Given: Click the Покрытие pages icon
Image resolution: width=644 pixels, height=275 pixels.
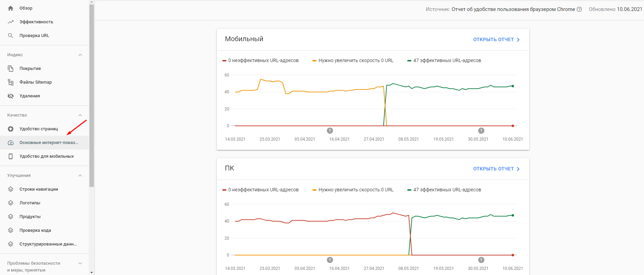Looking at the screenshot, I should 11,69.
